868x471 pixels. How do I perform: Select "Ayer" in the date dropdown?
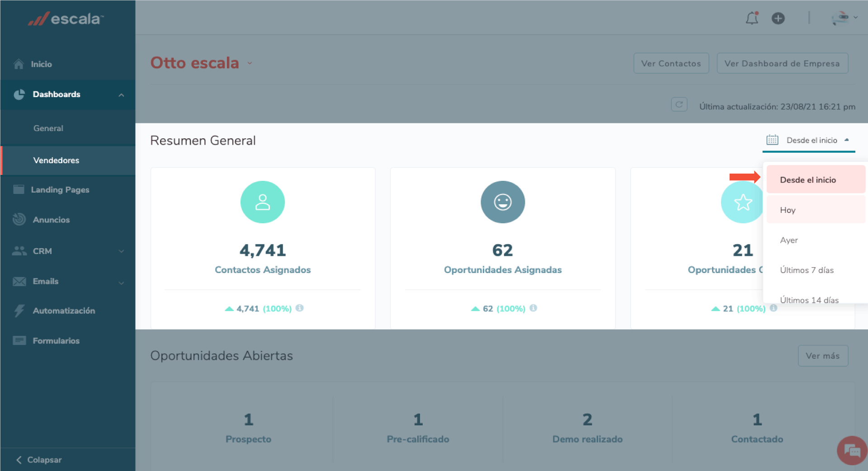click(x=789, y=240)
